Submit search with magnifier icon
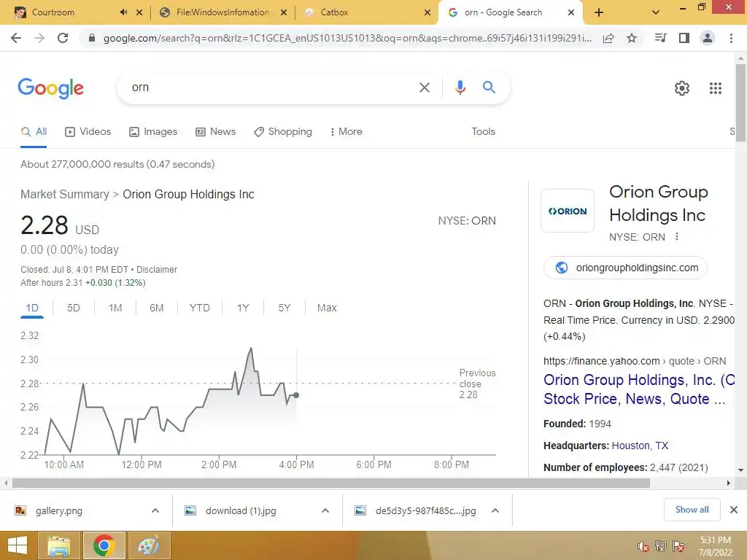 [489, 87]
